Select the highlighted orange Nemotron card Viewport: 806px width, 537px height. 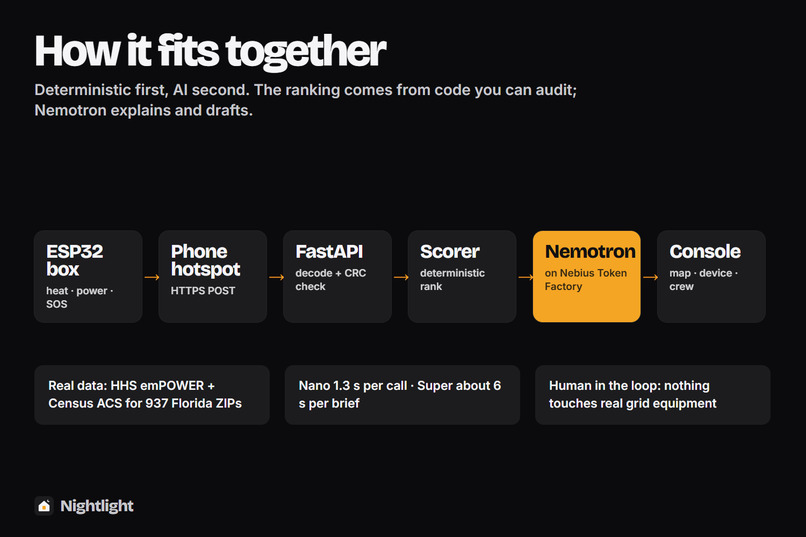(x=587, y=276)
